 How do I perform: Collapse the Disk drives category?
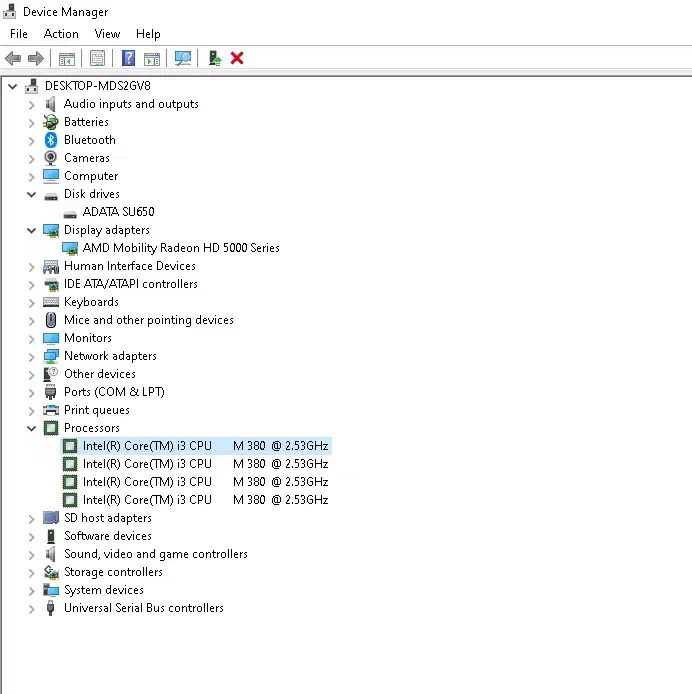pos(31,194)
